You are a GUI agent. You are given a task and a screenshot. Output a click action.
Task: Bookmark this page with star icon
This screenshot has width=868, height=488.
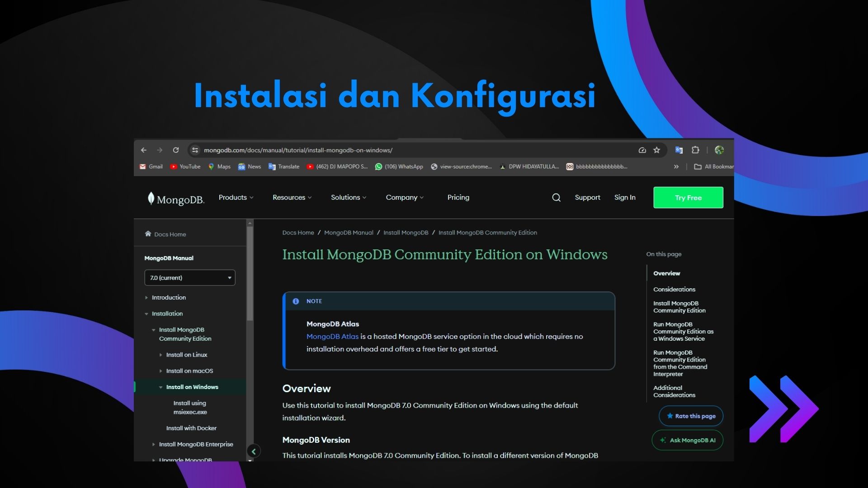click(x=657, y=150)
